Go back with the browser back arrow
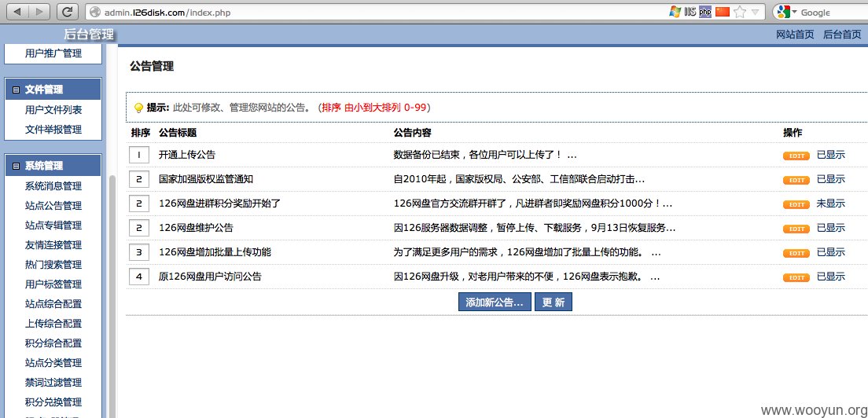 (18, 12)
